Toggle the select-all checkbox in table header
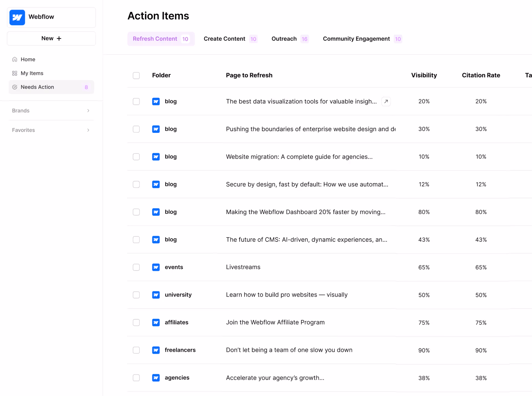This screenshot has width=532, height=396. coord(136,75)
